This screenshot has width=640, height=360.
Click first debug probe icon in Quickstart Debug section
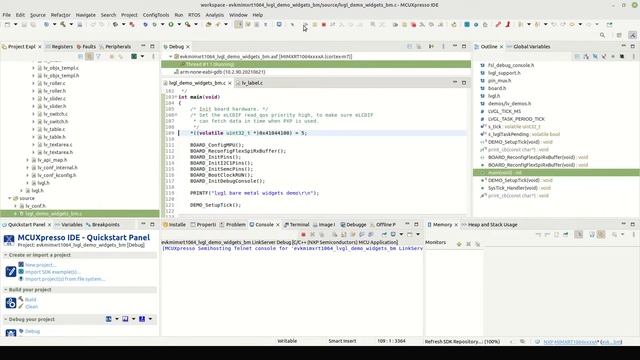pyautogui.click(x=109, y=319)
